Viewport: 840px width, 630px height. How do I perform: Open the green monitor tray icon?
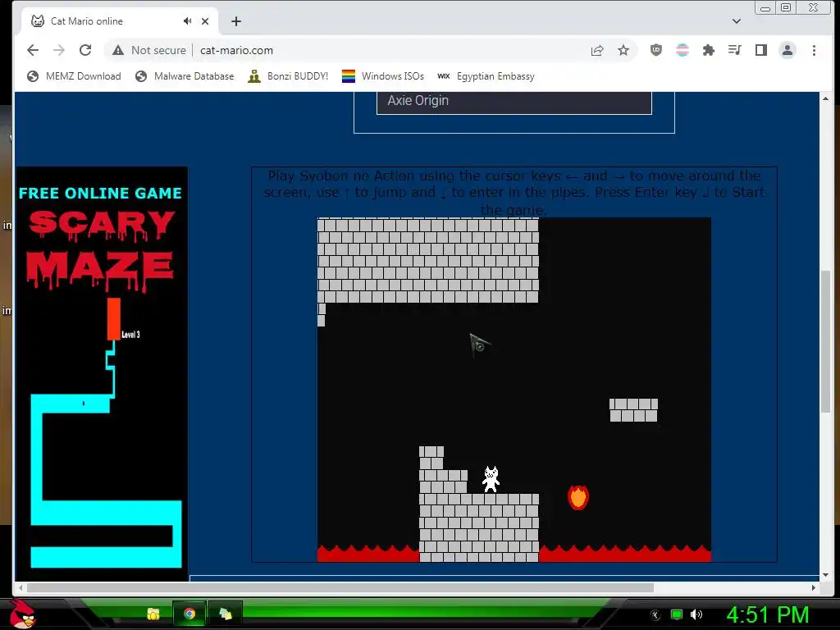coord(677,614)
